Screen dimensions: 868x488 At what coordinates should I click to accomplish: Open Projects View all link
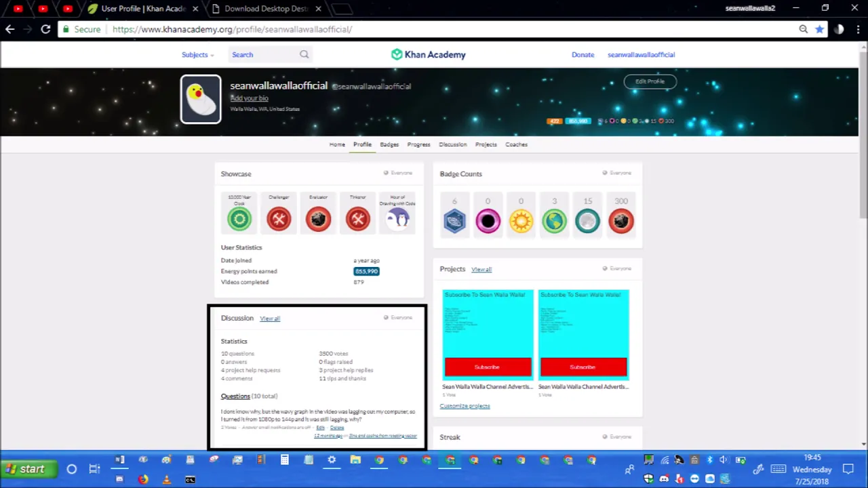(x=481, y=270)
